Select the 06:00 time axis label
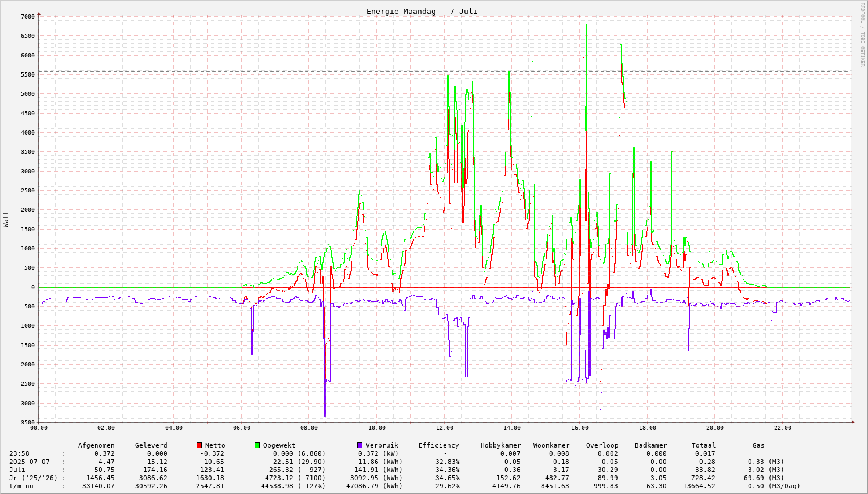 (241, 428)
